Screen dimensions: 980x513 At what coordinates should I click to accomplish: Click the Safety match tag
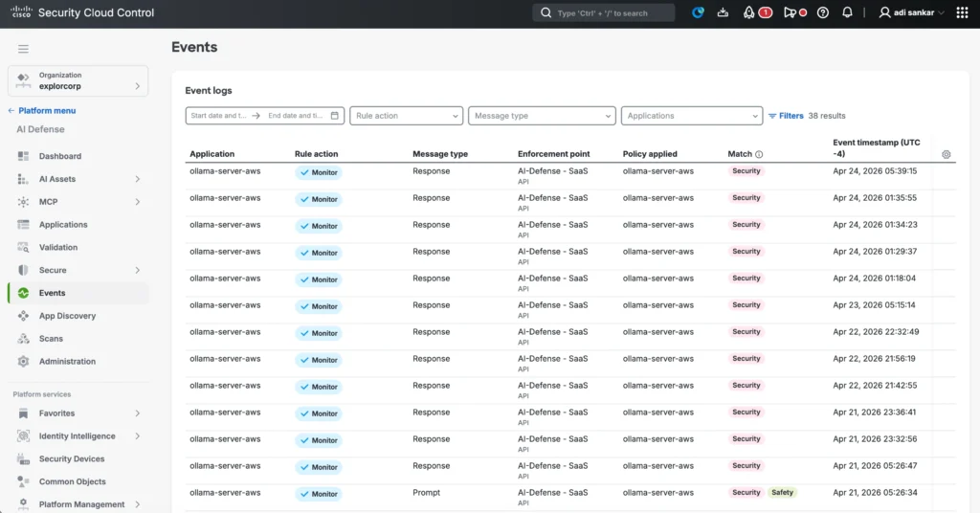pos(782,492)
